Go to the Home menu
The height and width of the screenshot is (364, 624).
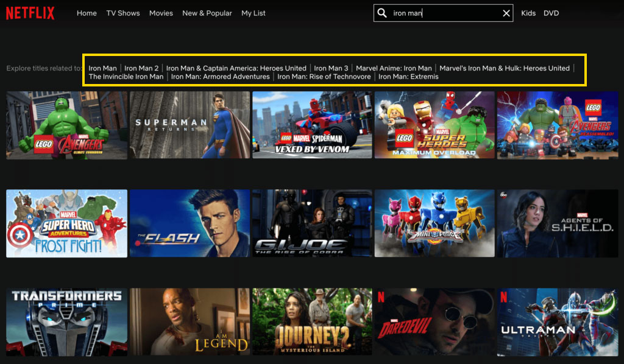point(87,13)
